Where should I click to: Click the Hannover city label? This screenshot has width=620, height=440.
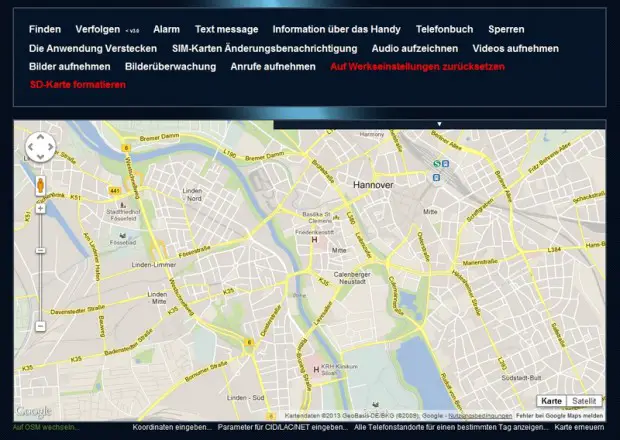click(x=373, y=185)
